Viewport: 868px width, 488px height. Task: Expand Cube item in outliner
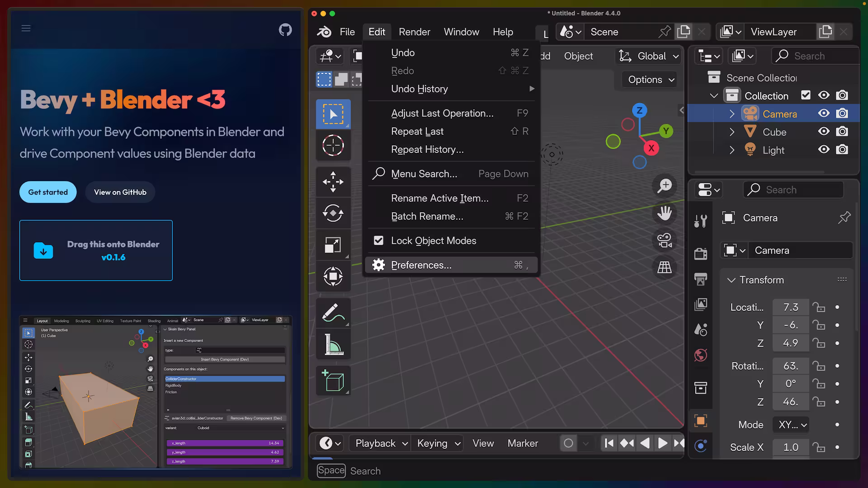pyautogui.click(x=732, y=132)
